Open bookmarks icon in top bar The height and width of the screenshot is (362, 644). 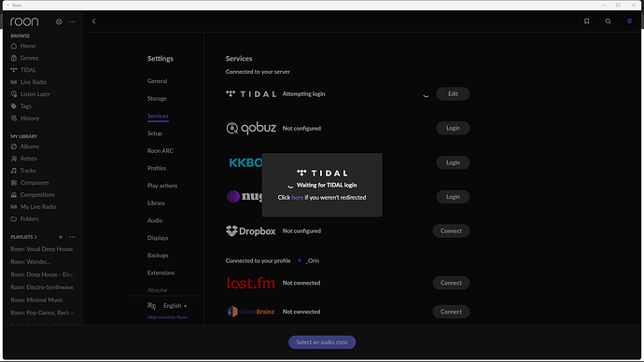pyautogui.click(x=586, y=21)
